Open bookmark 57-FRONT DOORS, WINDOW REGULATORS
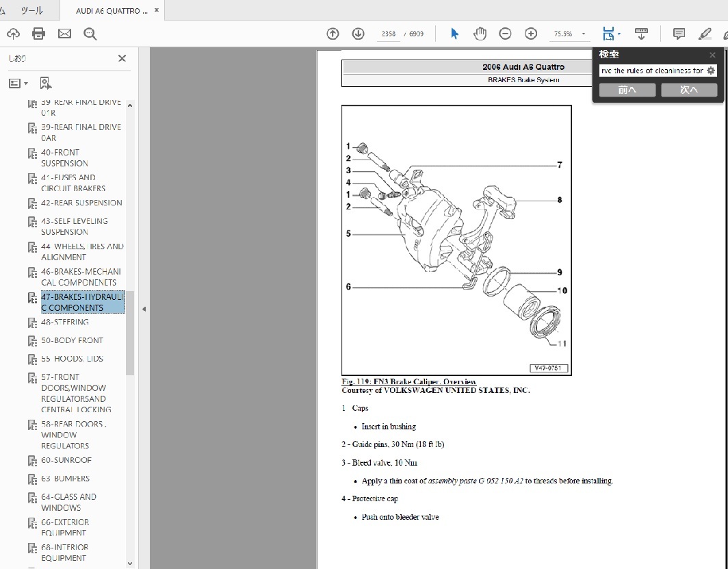 click(76, 393)
